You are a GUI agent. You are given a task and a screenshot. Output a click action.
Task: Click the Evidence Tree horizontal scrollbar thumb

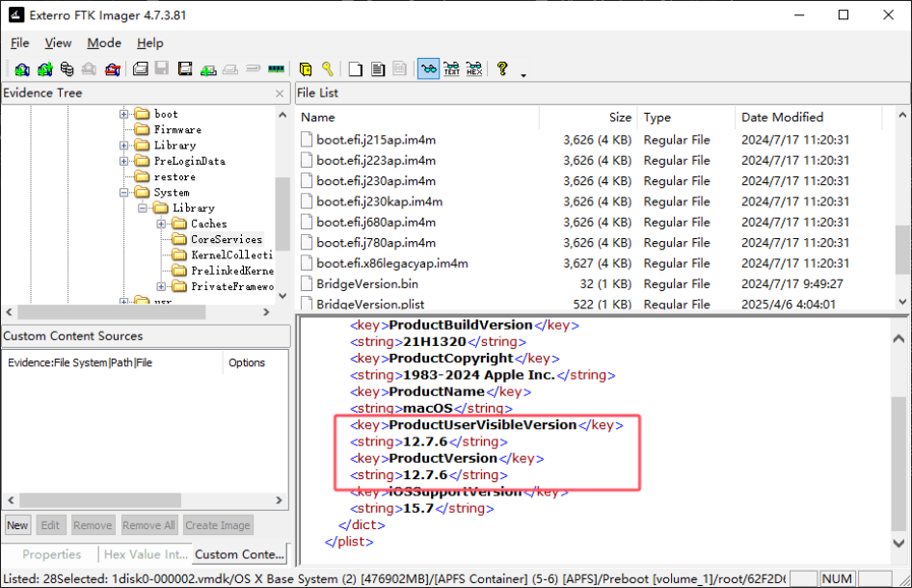coord(111,312)
